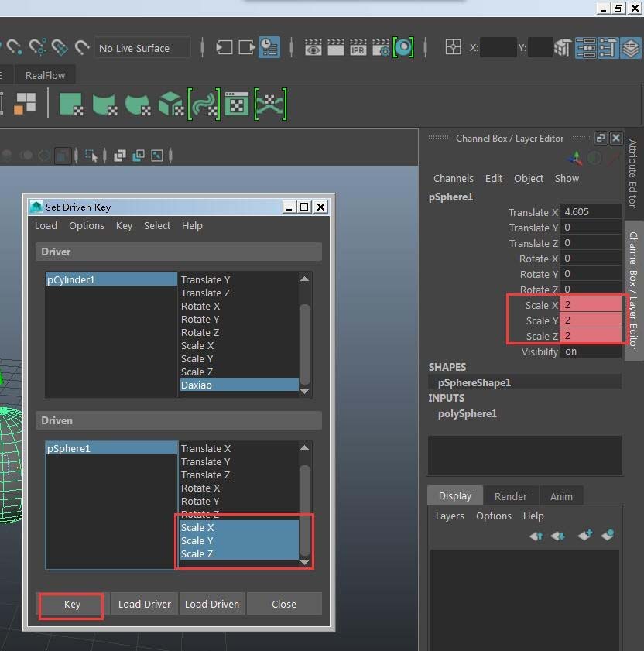This screenshot has height=651, width=644.
Task: Click the snap to curves magnet icon
Action: pos(15,47)
